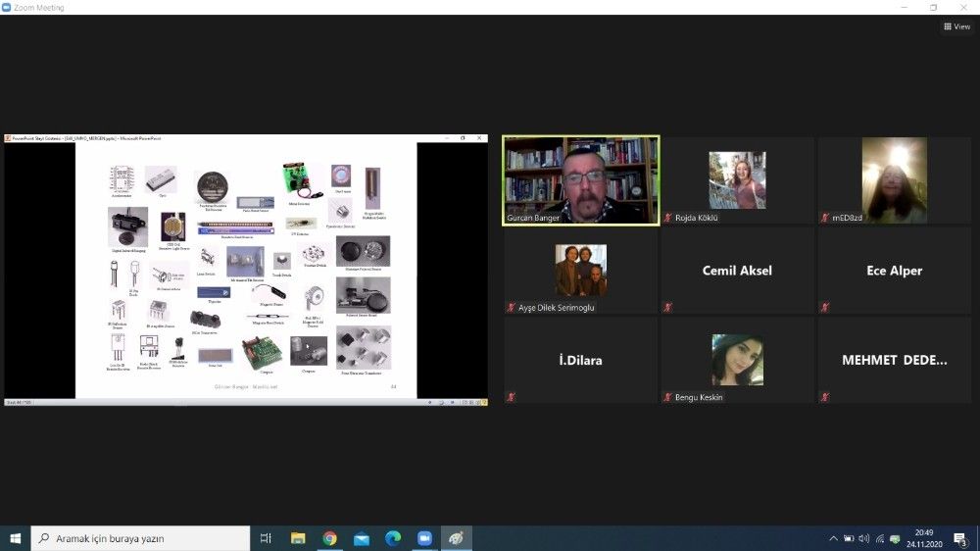Select the Ece Alper participant tile
The width and height of the screenshot is (980, 551).
[894, 271]
